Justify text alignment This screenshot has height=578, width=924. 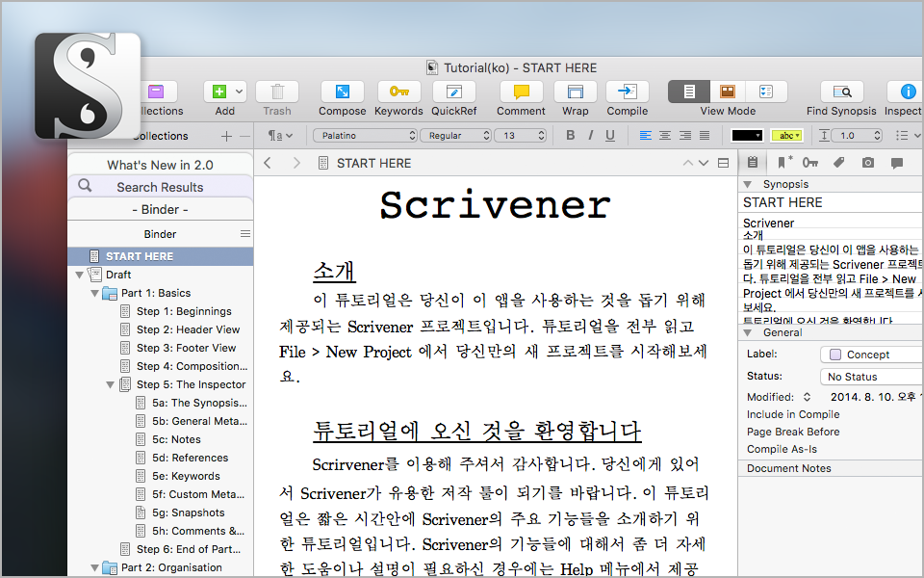705,136
